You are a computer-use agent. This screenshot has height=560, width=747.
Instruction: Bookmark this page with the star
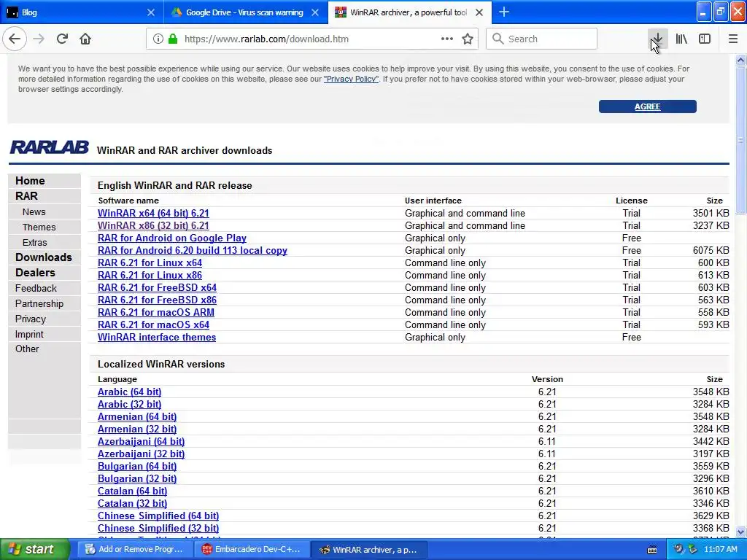pos(468,39)
